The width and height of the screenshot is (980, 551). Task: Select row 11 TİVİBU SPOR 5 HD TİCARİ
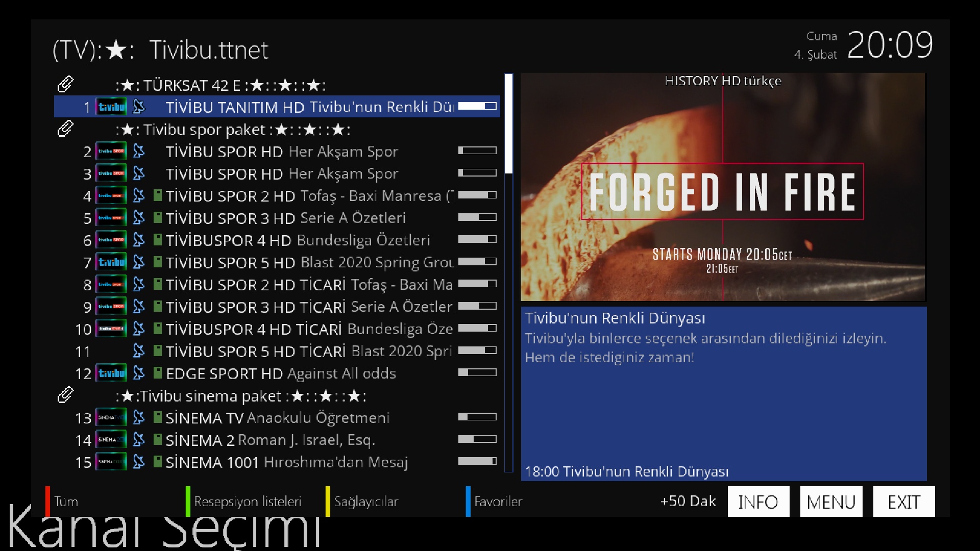tap(277, 351)
